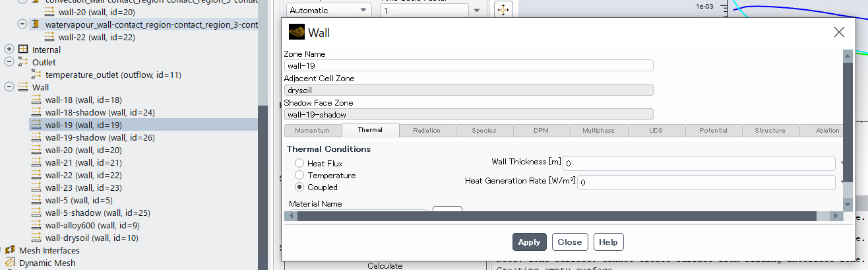
Task: Select the Temperature thermal condition
Action: click(x=299, y=176)
